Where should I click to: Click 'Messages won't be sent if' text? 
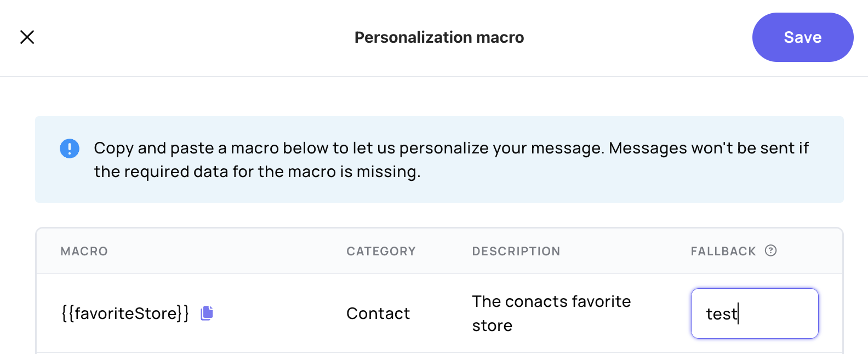tap(709, 148)
